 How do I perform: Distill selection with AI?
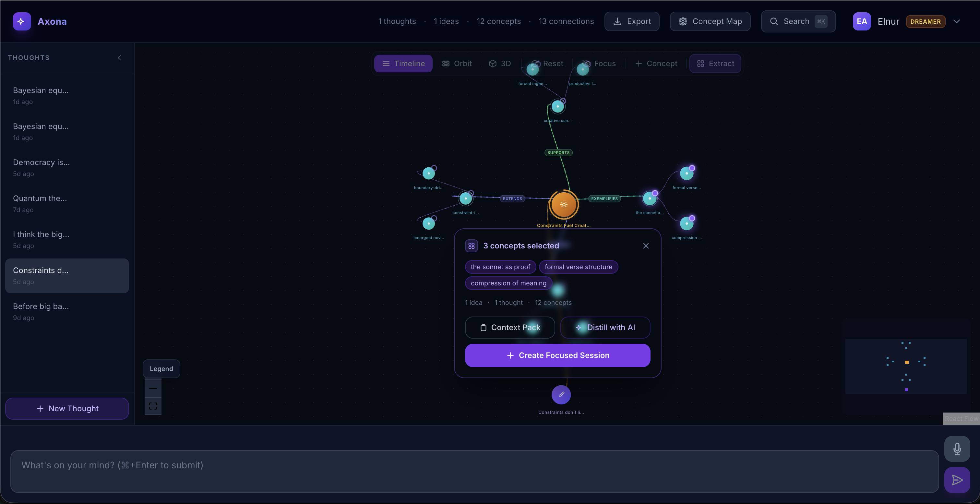coord(605,328)
